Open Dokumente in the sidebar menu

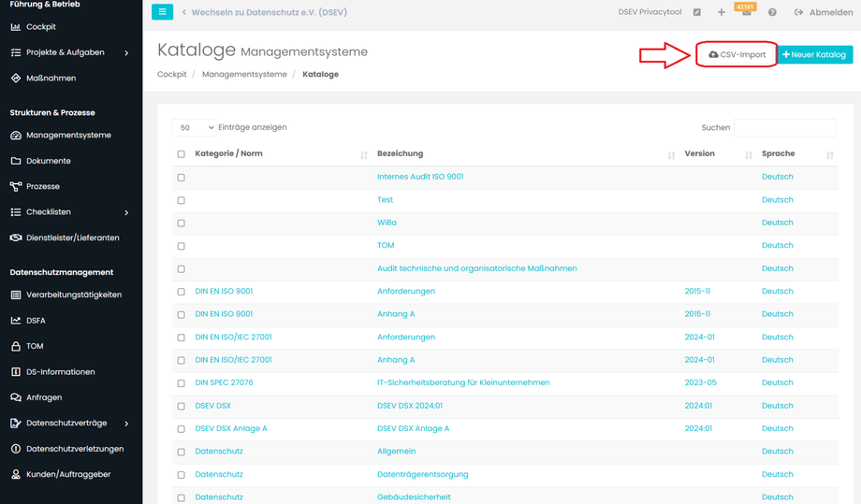coord(48,161)
